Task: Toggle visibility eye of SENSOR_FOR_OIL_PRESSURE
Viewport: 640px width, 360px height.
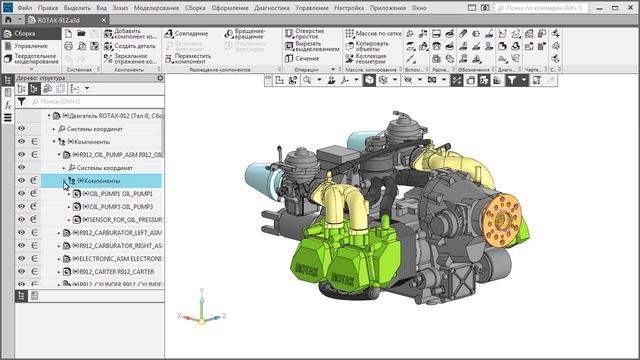Action: [21, 220]
